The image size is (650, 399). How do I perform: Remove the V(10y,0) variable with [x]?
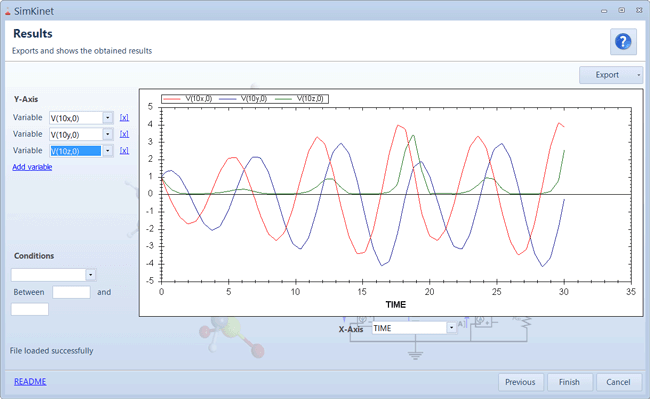[124, 134]
